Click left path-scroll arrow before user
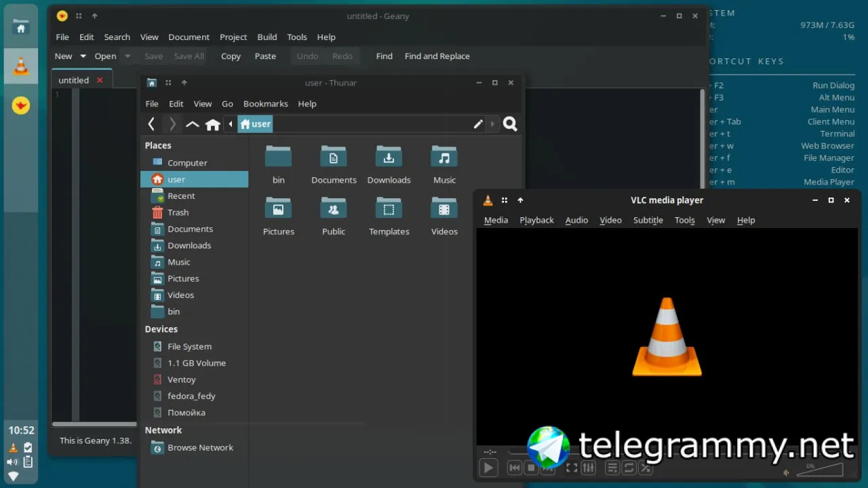 click(231, 124)
